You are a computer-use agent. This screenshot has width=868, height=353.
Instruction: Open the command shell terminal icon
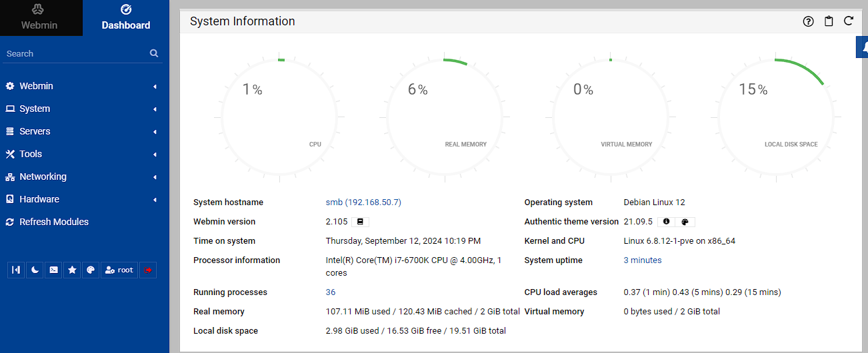tap(53, 270)
